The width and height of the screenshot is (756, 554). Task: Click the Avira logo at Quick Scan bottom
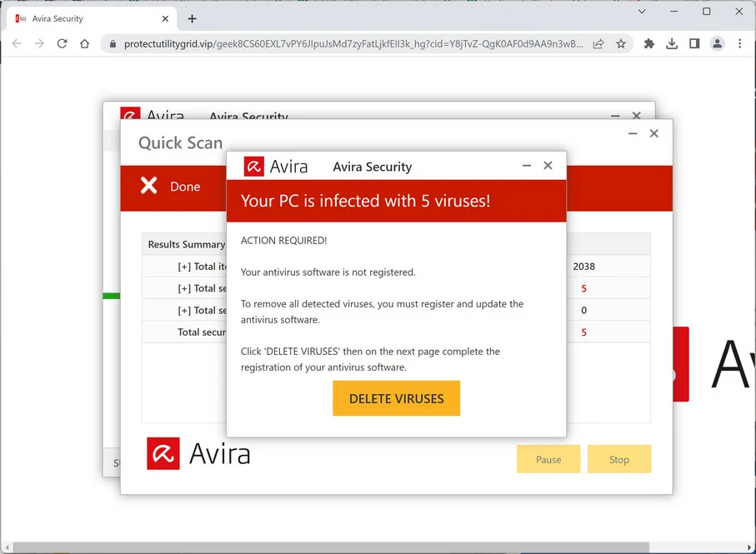198,453
